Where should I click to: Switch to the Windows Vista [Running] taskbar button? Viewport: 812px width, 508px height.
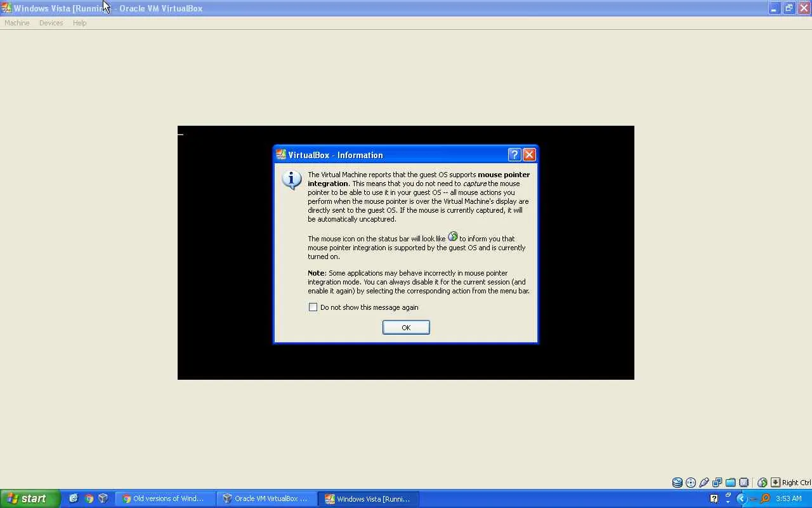[369, 498]
